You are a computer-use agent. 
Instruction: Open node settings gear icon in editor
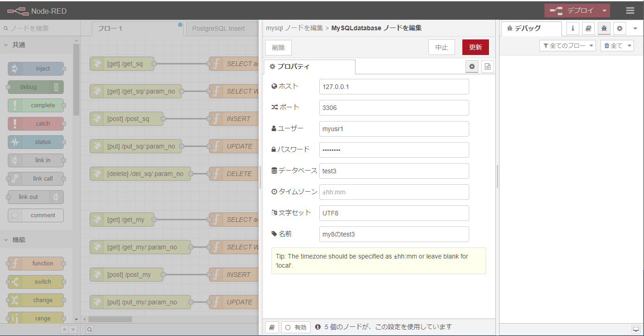472,66
